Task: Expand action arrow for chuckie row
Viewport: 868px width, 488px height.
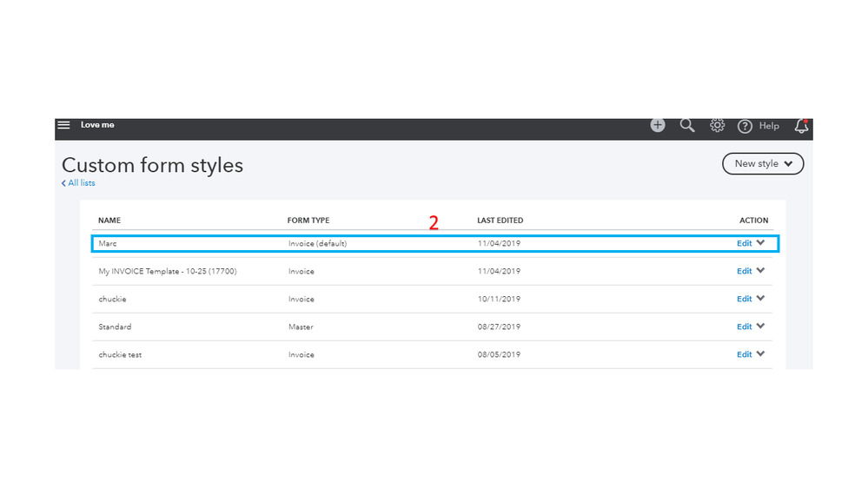Action: (x=761, y=299)
